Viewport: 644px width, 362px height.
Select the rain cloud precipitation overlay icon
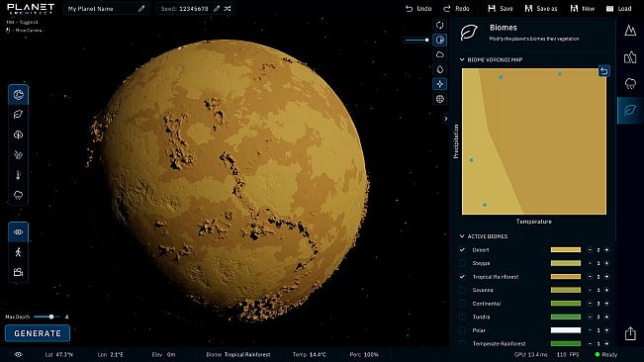18,195
